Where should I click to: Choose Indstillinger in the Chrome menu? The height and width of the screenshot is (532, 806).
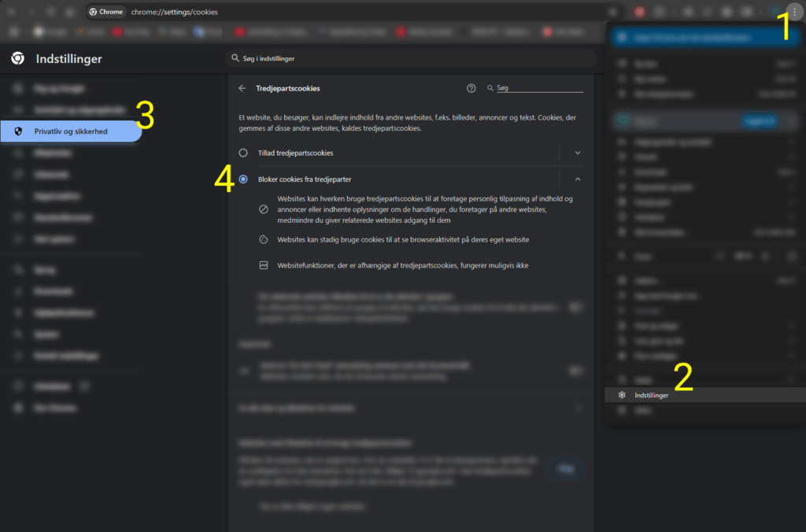point(652,395)
